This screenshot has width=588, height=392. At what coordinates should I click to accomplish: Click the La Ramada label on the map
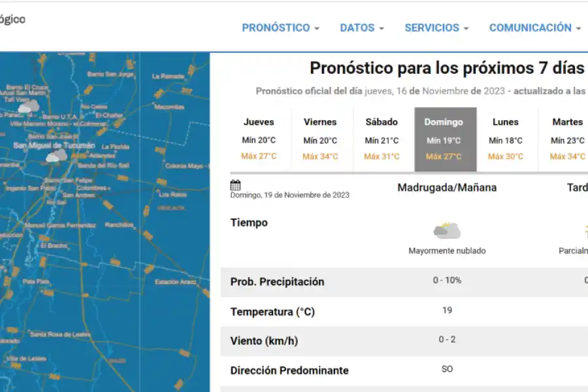pos(168,76)
